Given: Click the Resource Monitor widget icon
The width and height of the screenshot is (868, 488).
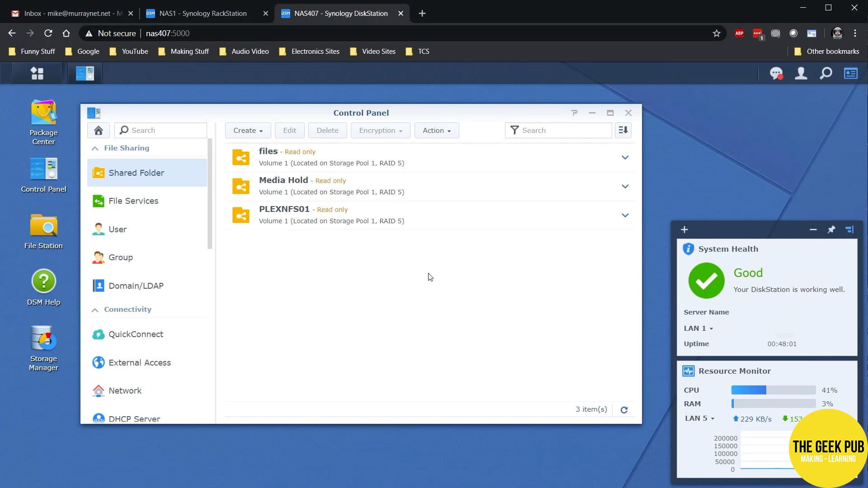Looking at the screenshot, I should click(689, 371).
